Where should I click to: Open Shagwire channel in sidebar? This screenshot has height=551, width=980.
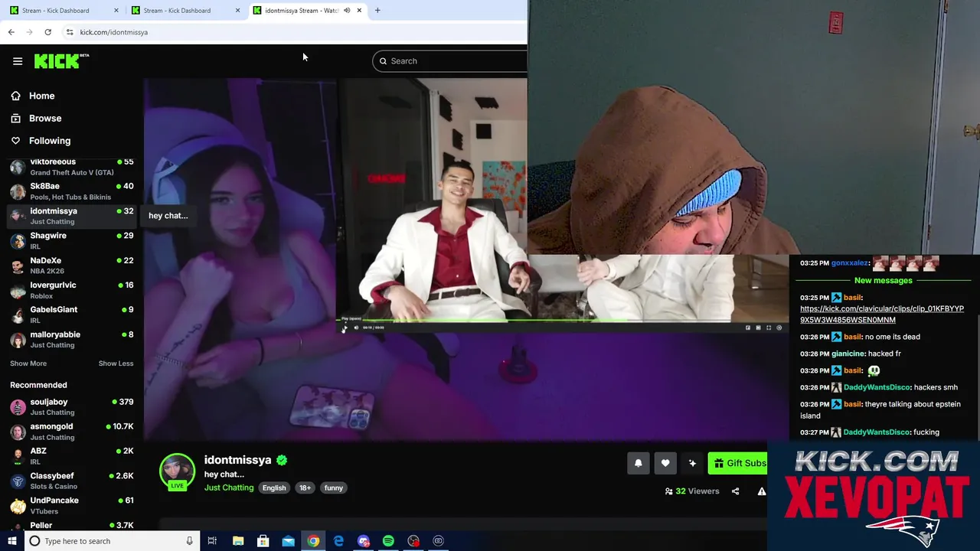pos(72,240)
